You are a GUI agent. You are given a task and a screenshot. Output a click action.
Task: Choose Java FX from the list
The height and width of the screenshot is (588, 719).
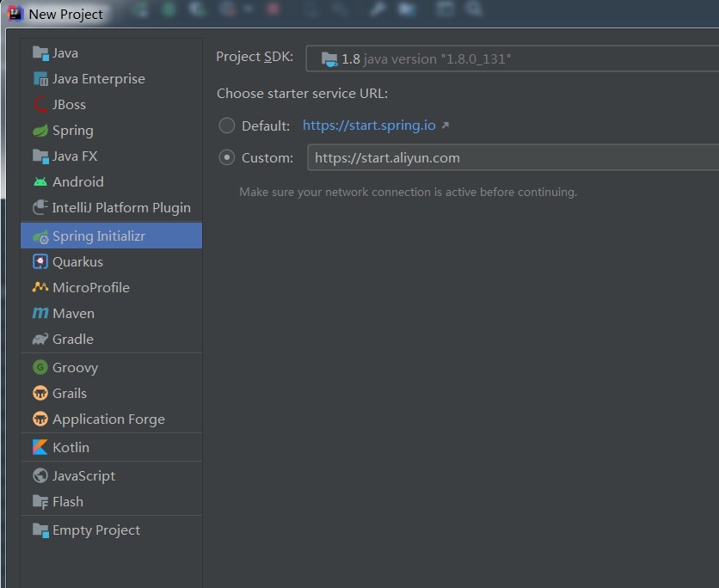click(x=112, y=156)
